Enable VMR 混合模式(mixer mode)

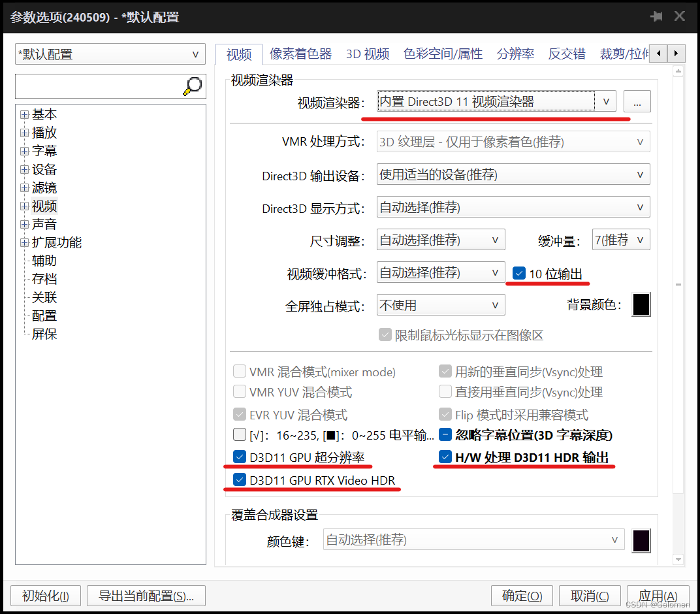tap(240, 371)
